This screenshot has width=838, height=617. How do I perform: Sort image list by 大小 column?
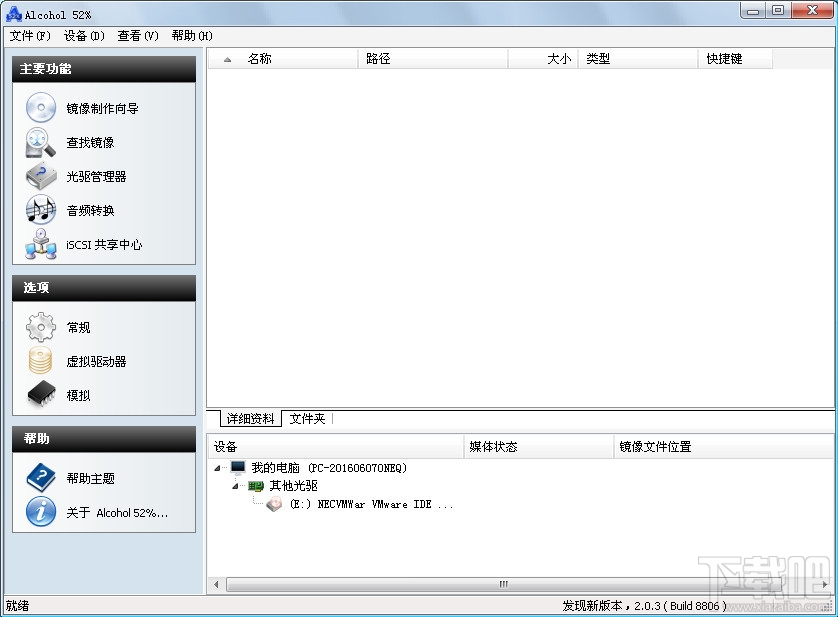click(543, 59)
